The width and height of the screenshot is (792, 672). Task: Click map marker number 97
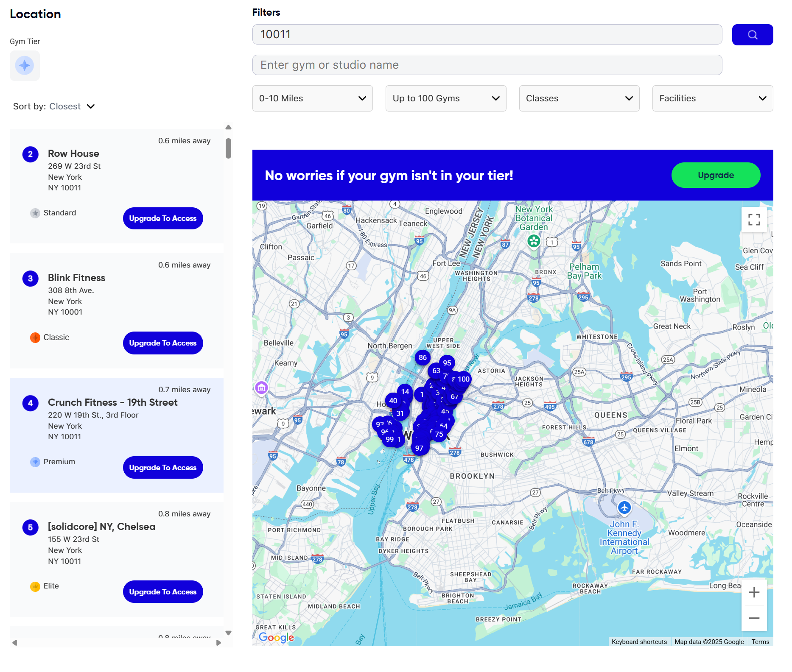pyautogui.click(x=419, y=448)
